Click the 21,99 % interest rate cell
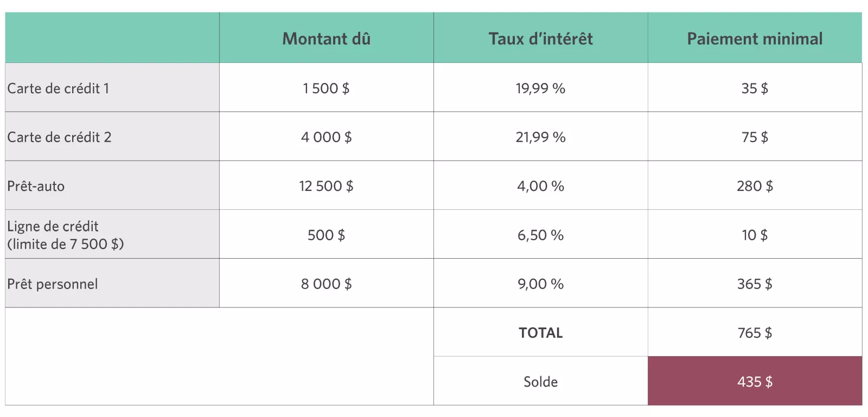The height and width of the screenshot is (417, 868). point(540,137)
